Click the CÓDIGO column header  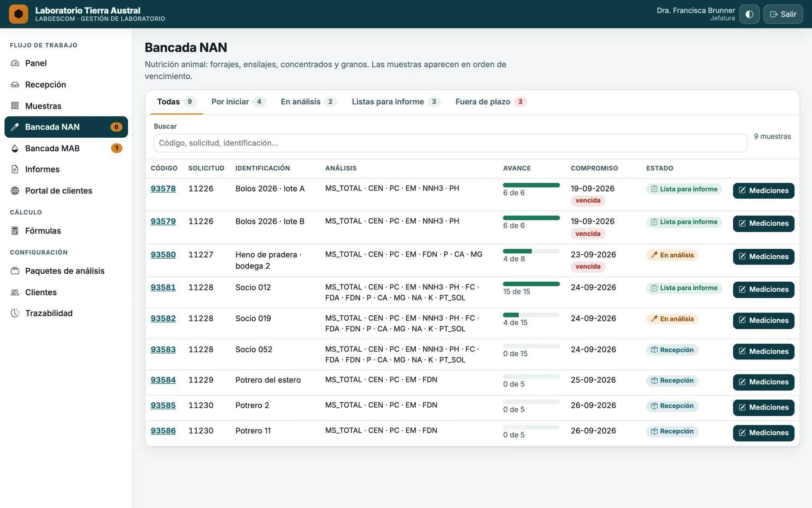tap(164, 168)
